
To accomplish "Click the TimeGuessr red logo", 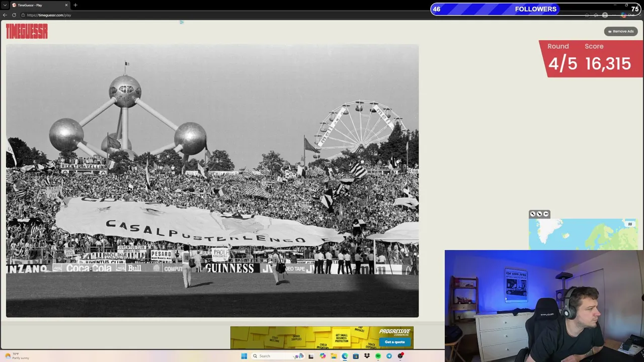I will [x=27, y=32].
